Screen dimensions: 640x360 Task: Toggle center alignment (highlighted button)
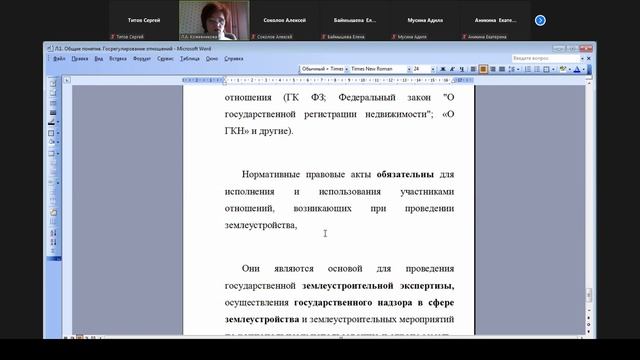[483, 69]
